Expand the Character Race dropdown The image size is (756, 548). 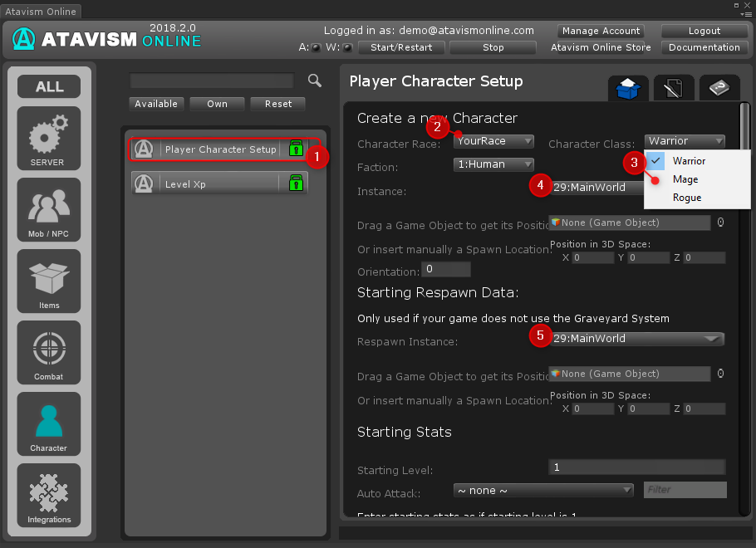(x=493, y=141)
